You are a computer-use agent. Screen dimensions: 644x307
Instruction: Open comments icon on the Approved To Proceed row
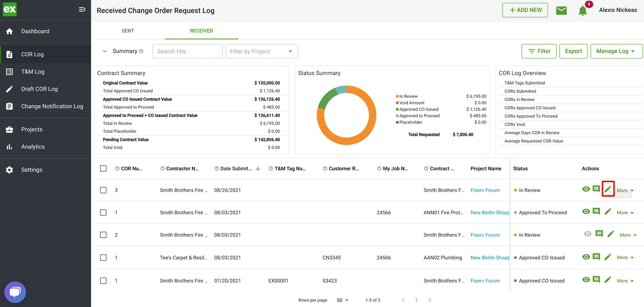tap(597, 212)
